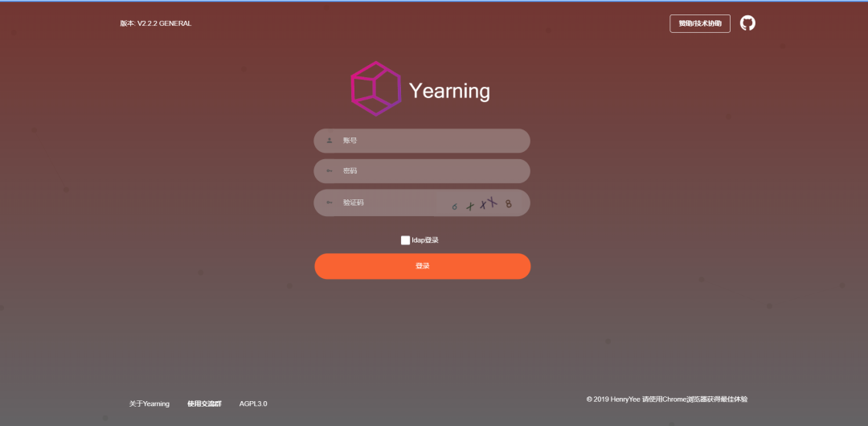The width and height of the screenshot is (868, 426).
Task: Open the AGPL3.0 license link
Action: [253, 403]
